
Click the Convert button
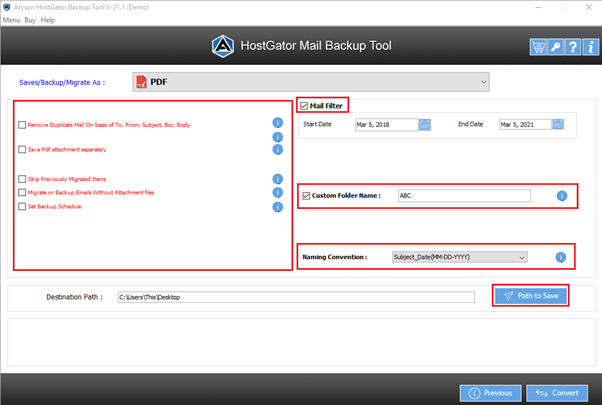[x=557, y=393]
